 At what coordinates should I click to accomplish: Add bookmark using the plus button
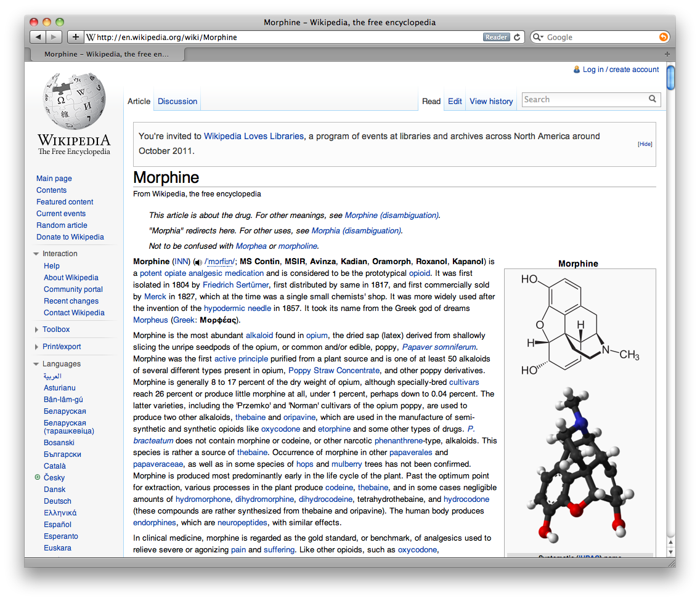(75, 37)
